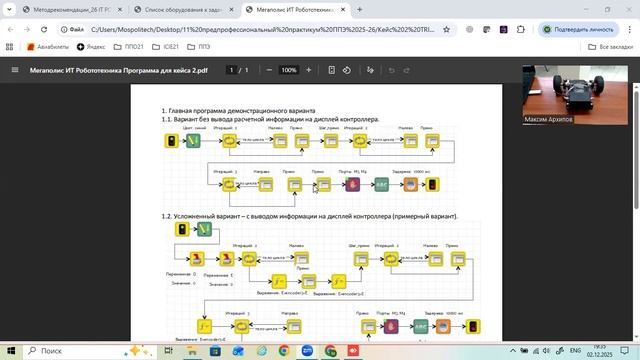
Task: Zoom out the PDF document
Action: pos(269,70)
